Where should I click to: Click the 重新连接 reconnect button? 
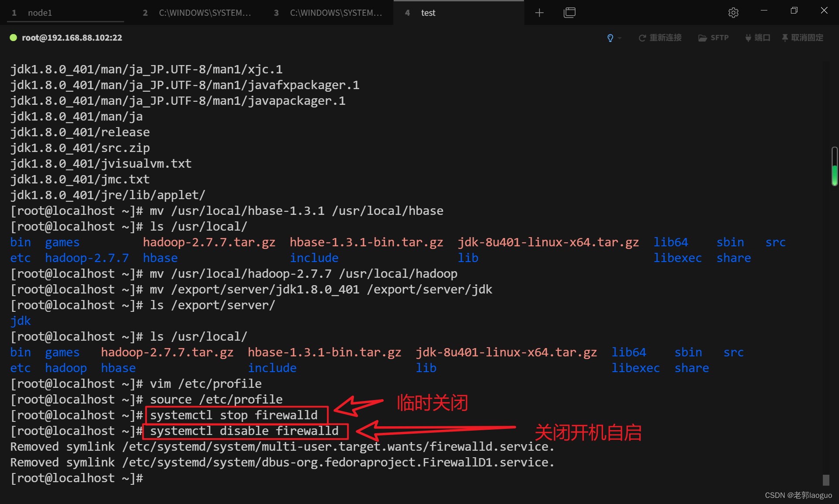click(x=660, y=38)
